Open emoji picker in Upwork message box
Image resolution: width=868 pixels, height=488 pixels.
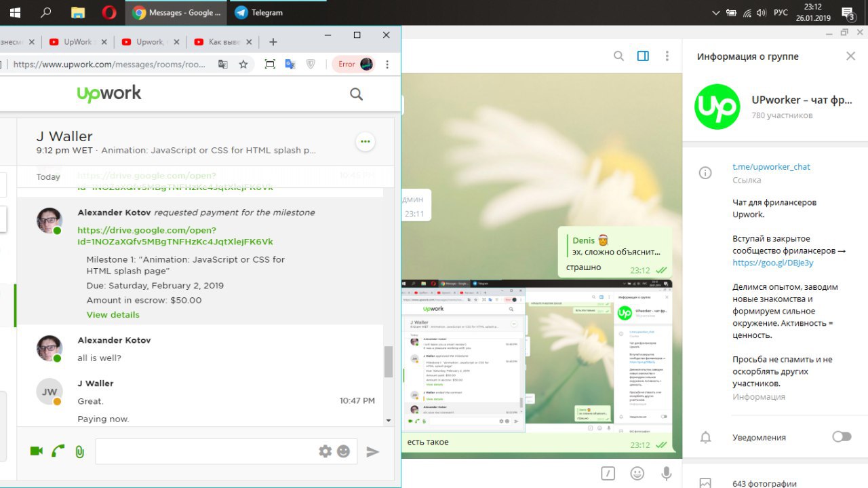pos(344,451)
